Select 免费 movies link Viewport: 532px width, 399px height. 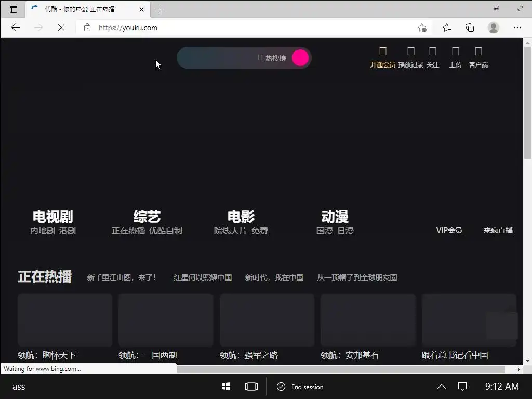point(260,231)
